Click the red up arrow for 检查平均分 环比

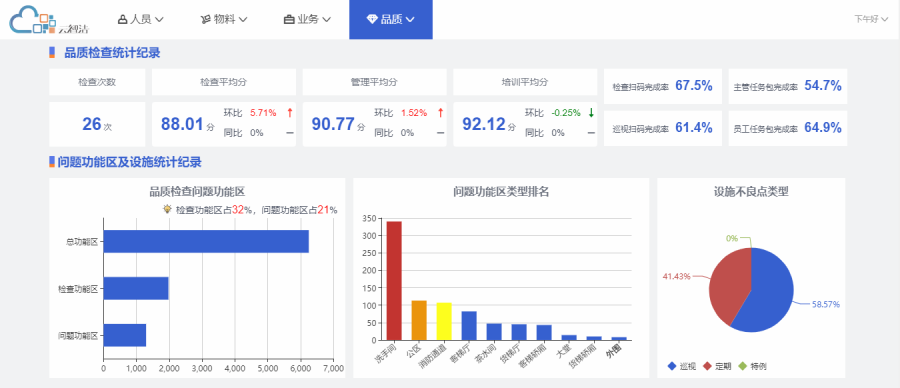[289, 113]
